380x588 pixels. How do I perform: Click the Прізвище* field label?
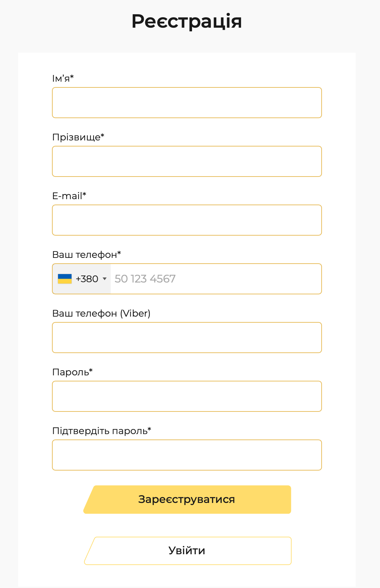(78, 137)
